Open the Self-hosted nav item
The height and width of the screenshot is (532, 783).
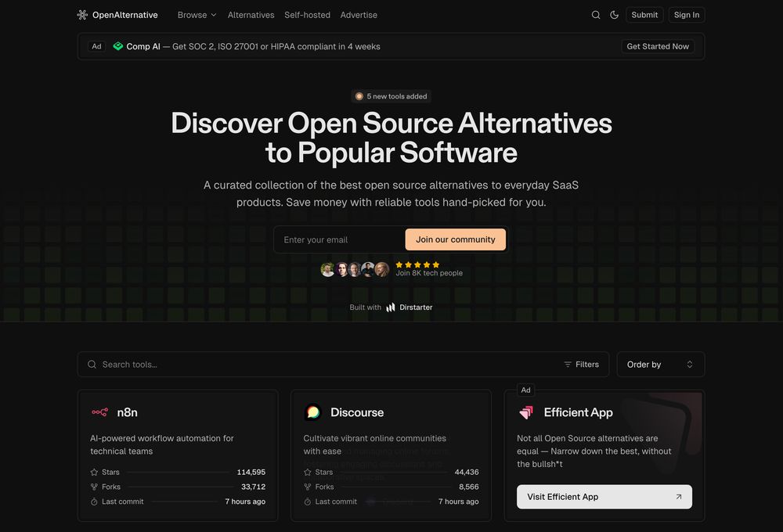pyautogui.click(x=307, y=15)
